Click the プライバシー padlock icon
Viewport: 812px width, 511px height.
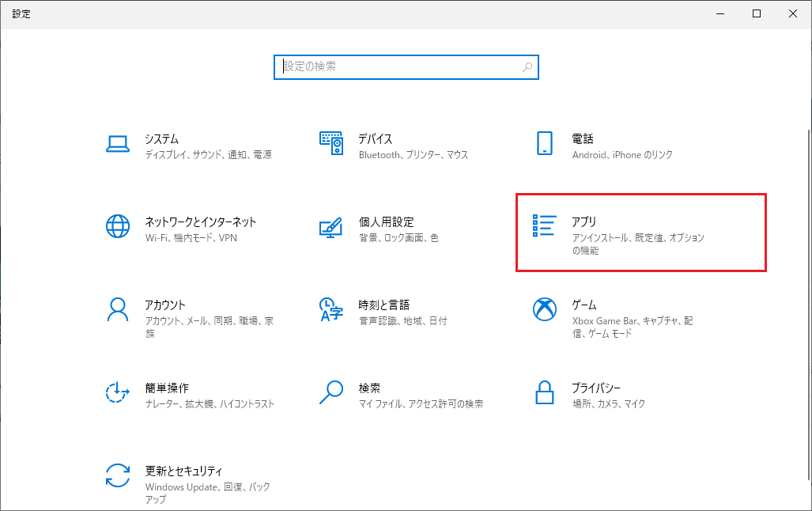pyautogui.click(x=544, y=392)
